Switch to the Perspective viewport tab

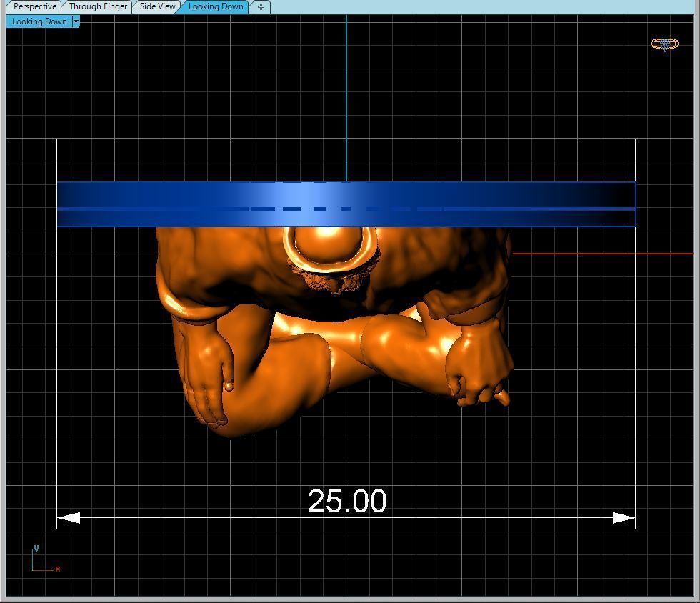tap(34, 6)
